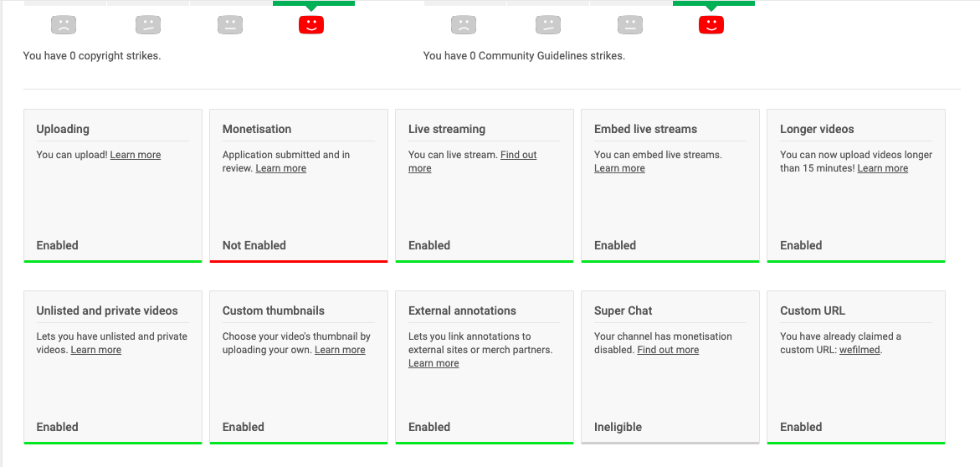This screenshot has height=467, width=980.
Task: Open Learn more under Embed live streams
Action: point(619,168)
